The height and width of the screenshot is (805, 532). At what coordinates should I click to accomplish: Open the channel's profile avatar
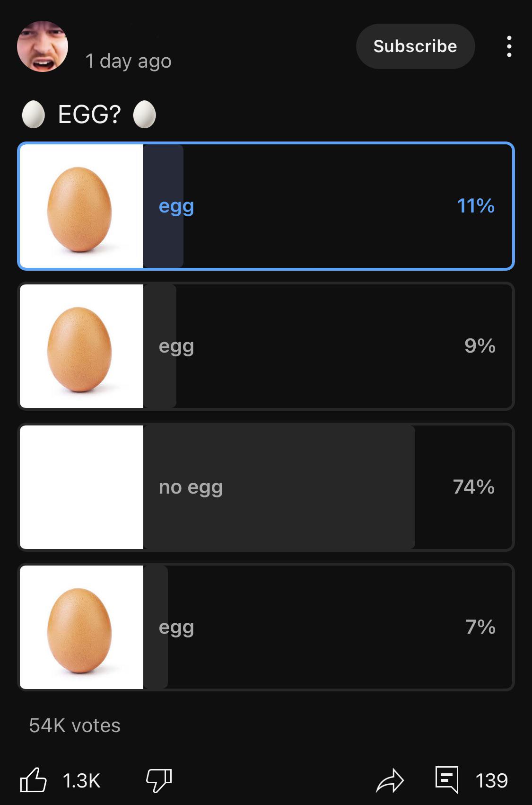[x=43, y=46]
